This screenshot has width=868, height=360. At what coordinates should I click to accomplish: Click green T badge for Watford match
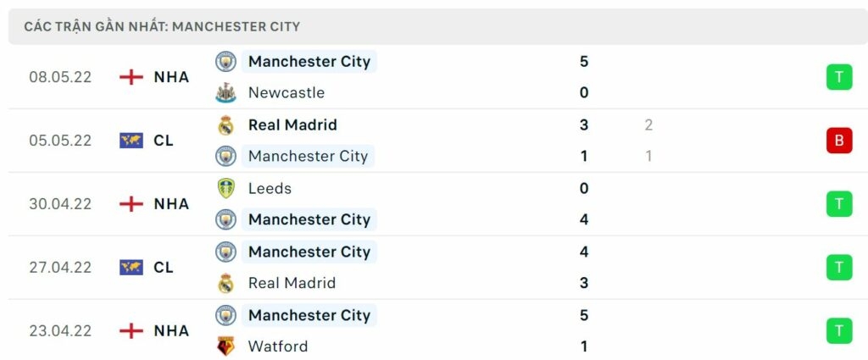point(839,331)
